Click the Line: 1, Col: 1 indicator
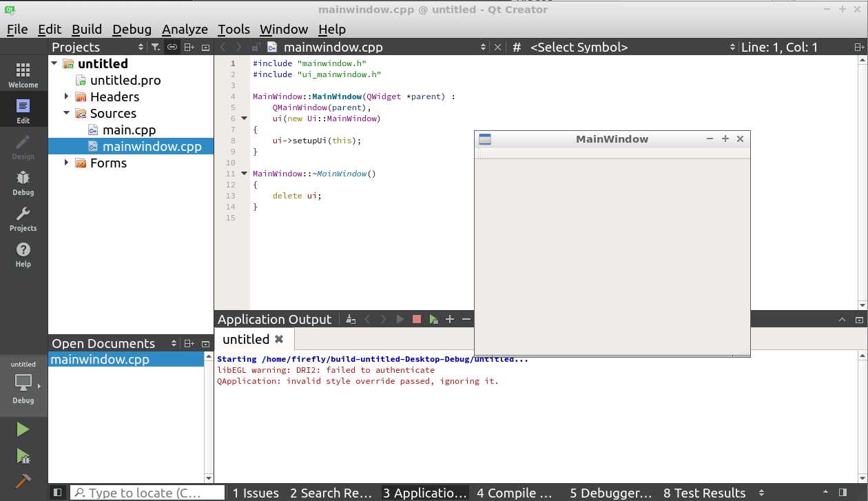The height and width of the screenshot is (501, 868). pyautogui.click(x=779, y=48)
